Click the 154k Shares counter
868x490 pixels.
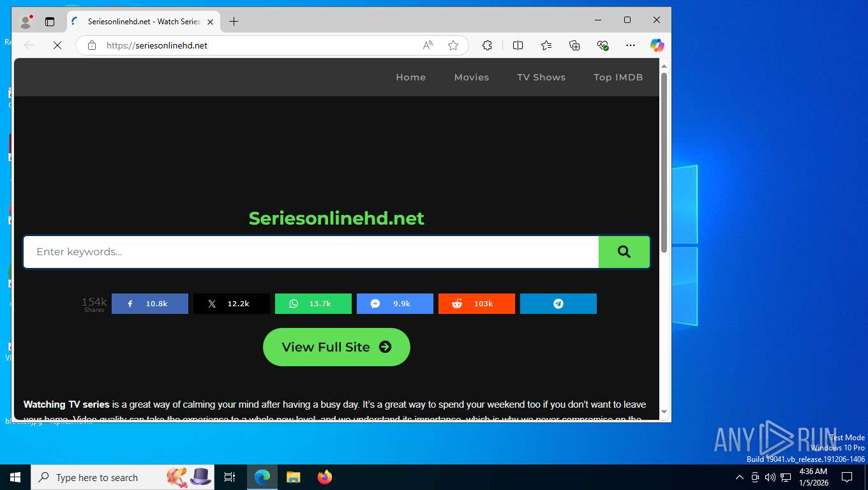pyautogui.click(x=94, y=304)
